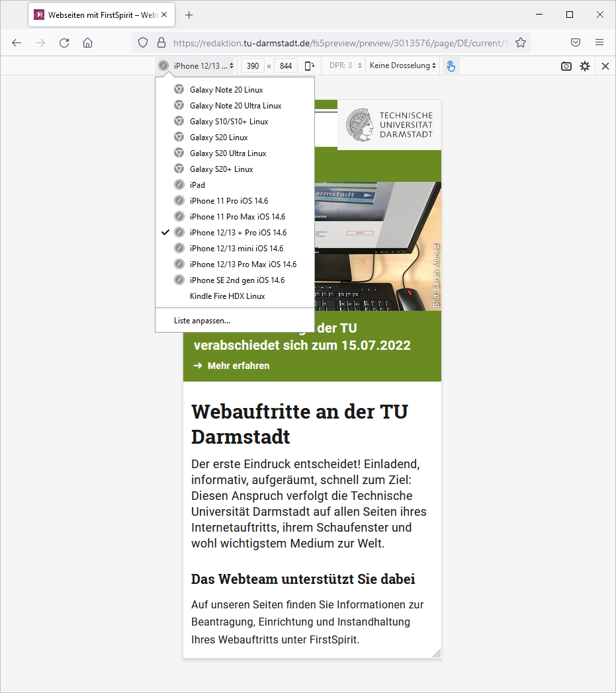This screenshot has height=693, width=616.
Task: Select iPad from the device list
Action: pos(235,185)
